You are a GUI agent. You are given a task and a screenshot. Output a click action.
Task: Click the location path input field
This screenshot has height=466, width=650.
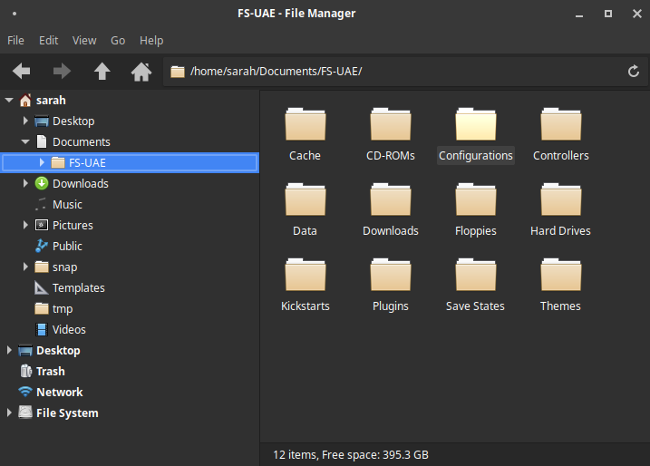(400, 71)
